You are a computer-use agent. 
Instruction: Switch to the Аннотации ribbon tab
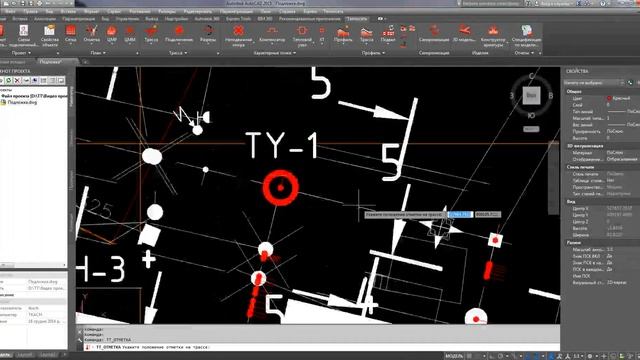[45, 19]
